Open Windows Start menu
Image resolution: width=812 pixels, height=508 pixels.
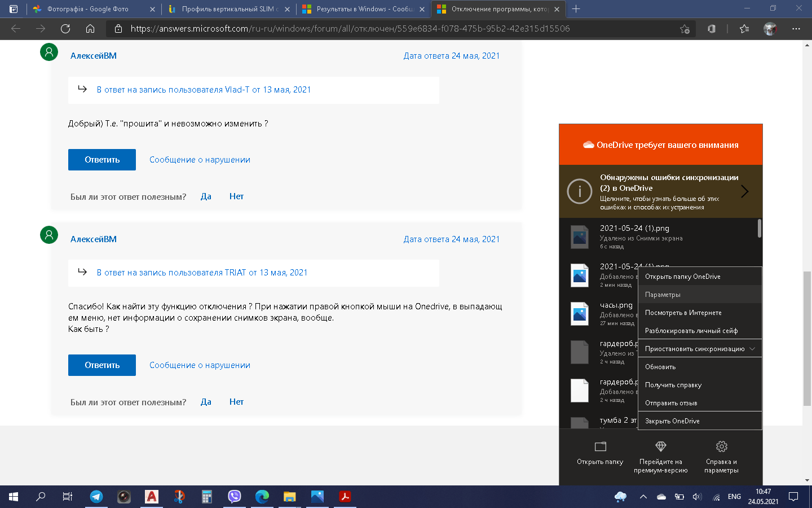click(14, 497)
